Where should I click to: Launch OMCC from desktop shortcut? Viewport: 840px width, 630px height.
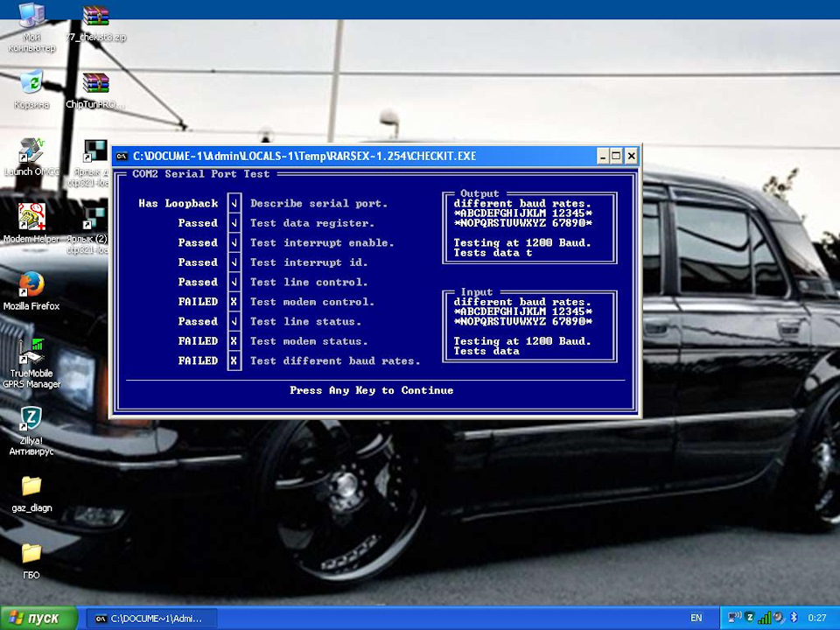click(31, 152)
